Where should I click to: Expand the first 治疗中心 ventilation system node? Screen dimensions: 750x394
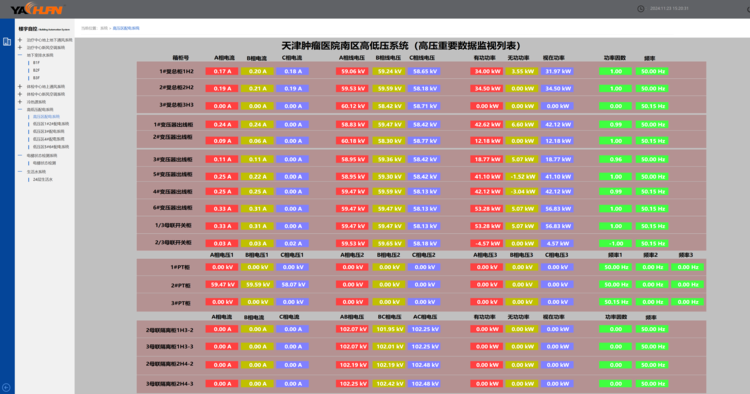20,40
